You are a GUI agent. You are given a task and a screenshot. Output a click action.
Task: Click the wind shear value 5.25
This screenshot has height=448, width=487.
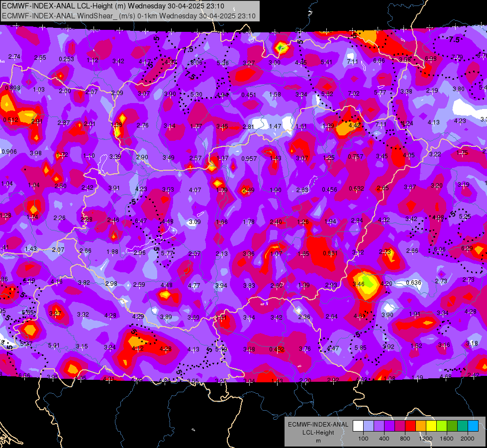(465, 216)
